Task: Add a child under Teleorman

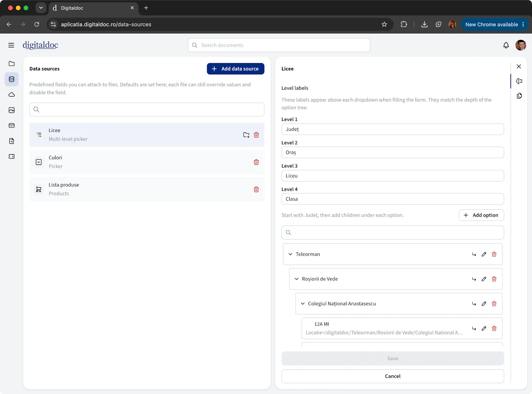Action: coord(474,254)
